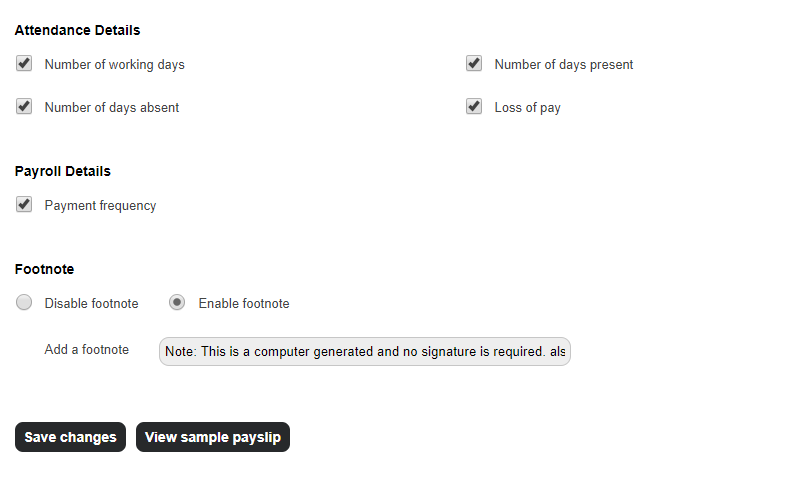Click the "Enable footnote" label text
Viewport: 791px width, 491px height.
244,304
